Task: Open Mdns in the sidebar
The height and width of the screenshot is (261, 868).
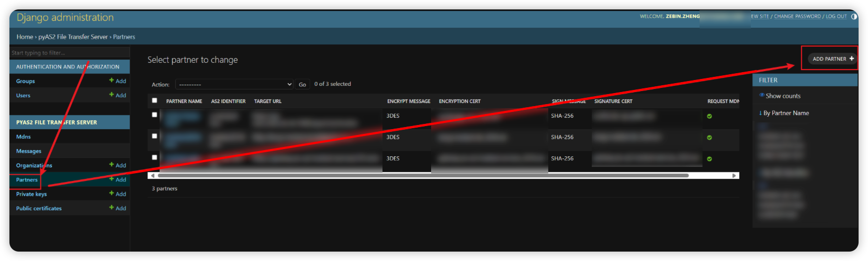Action: click(x=24, y=137)
